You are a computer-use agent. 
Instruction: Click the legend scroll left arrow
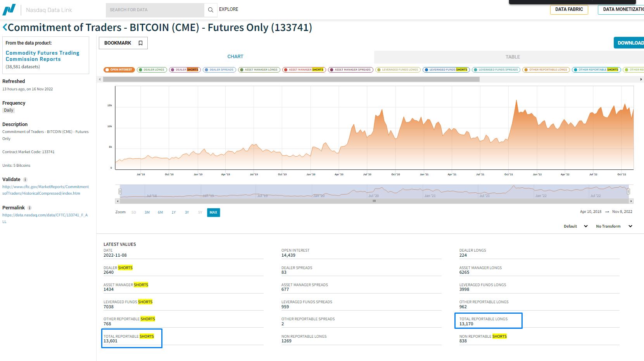100,79
